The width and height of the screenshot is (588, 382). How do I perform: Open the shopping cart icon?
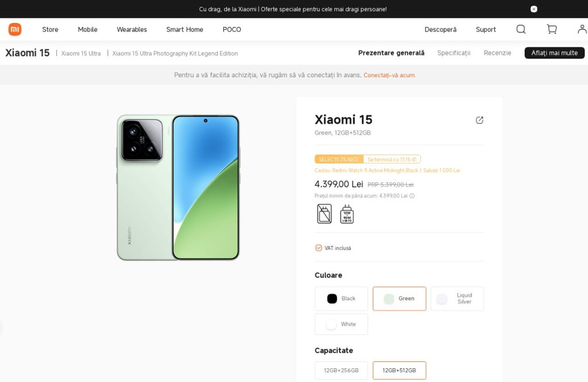tap(552, 29)
